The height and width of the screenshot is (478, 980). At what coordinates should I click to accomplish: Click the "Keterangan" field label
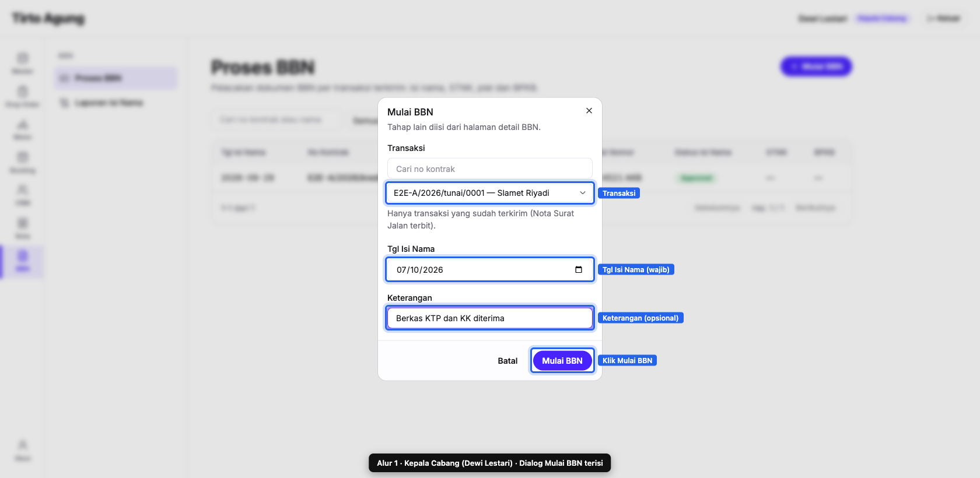pos(409,298)
